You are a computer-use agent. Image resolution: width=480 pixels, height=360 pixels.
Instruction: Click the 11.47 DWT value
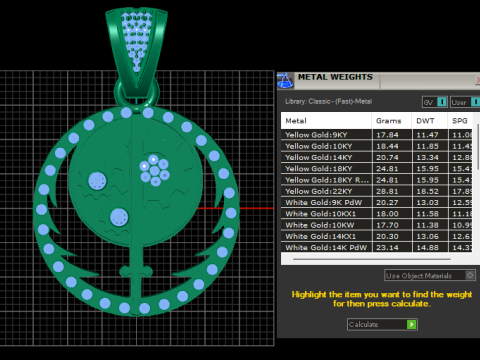(x=427, y=135)
